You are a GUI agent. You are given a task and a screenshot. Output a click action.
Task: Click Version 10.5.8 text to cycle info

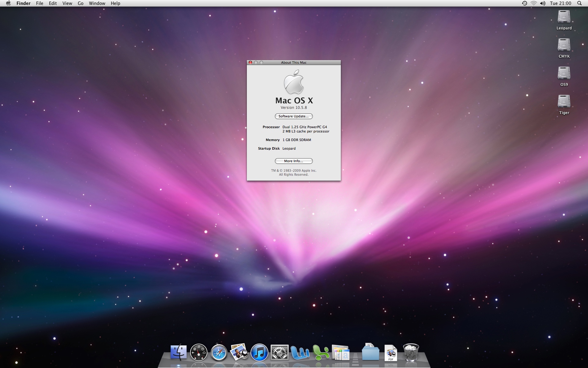coord(294,108)
